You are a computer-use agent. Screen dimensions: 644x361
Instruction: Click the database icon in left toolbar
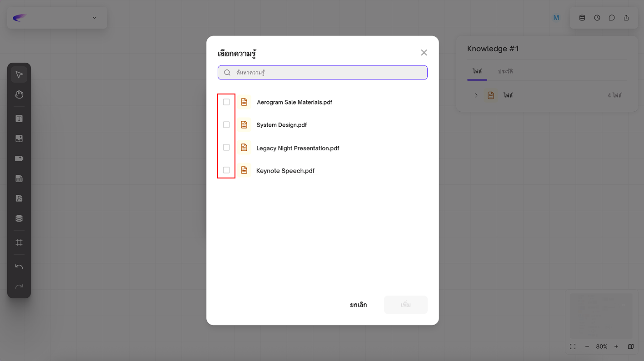tap(19, 218)
